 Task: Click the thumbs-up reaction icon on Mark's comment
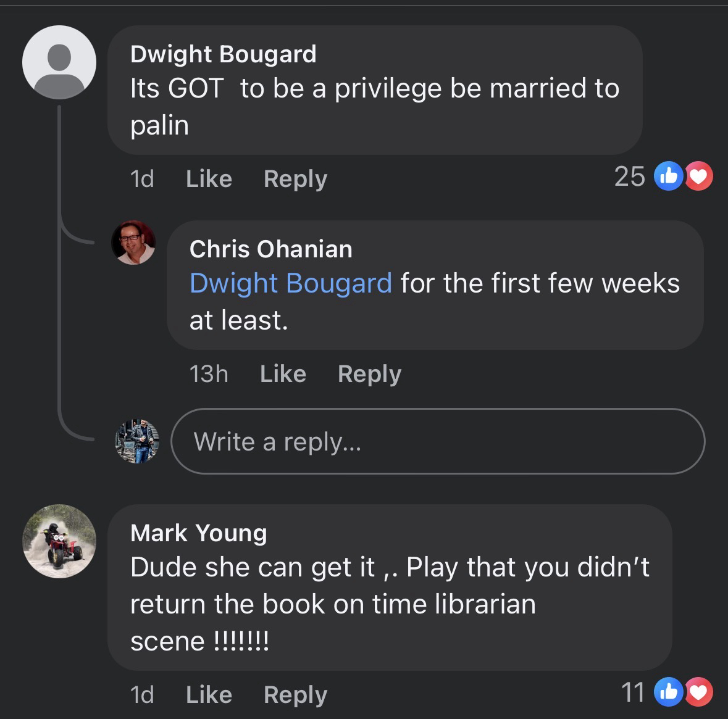point(669,692)
